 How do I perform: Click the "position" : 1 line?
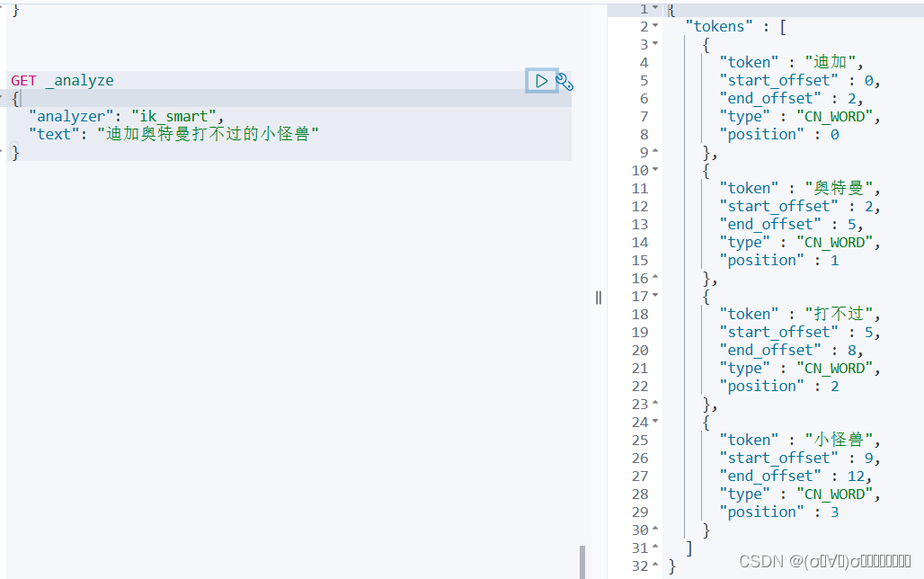click(x=779, y=260)
